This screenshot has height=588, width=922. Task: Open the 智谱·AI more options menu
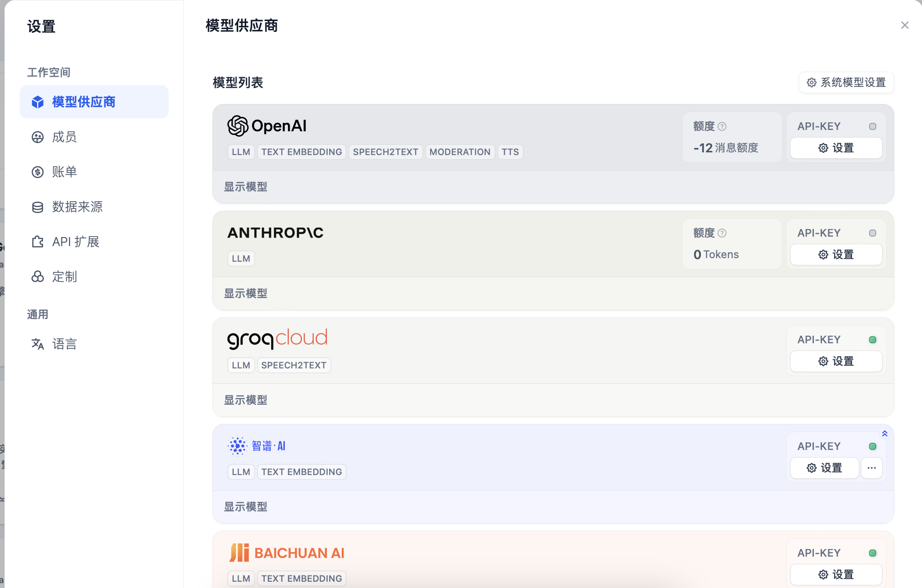click(x=872, y=468)
